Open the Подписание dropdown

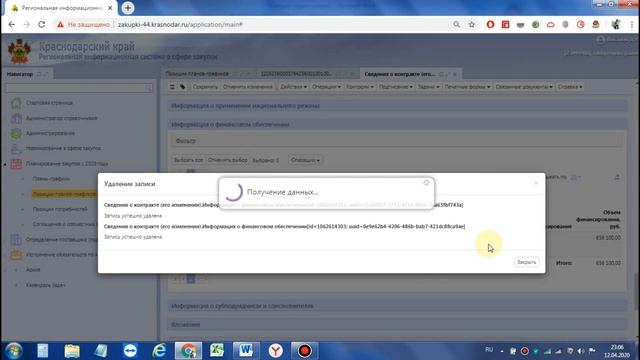coord(396,87)
